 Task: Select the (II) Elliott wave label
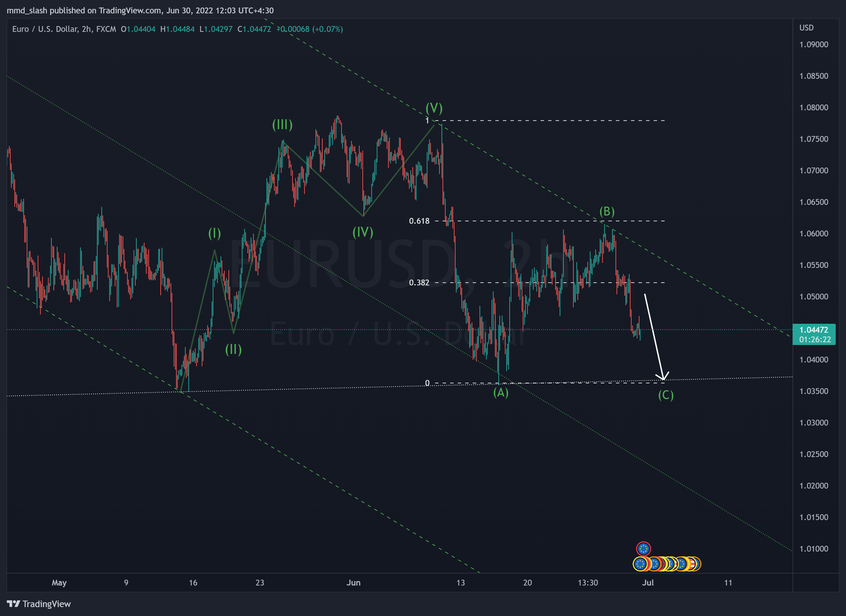[234, 349]
